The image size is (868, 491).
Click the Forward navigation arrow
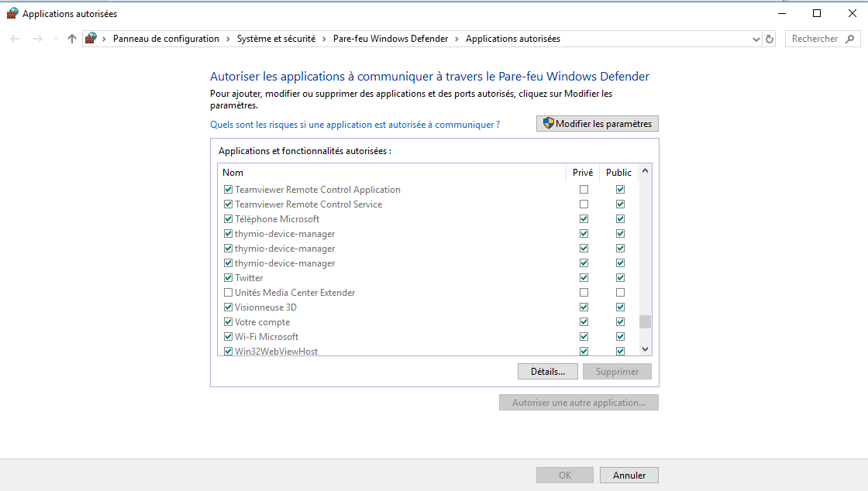click(37, 39)
